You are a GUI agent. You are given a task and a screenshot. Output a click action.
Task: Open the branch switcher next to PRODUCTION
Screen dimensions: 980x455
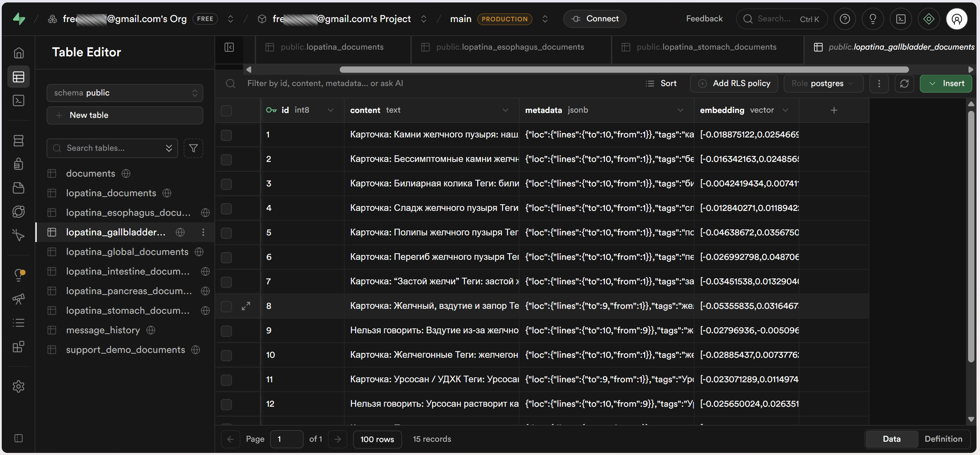[545, 19]
